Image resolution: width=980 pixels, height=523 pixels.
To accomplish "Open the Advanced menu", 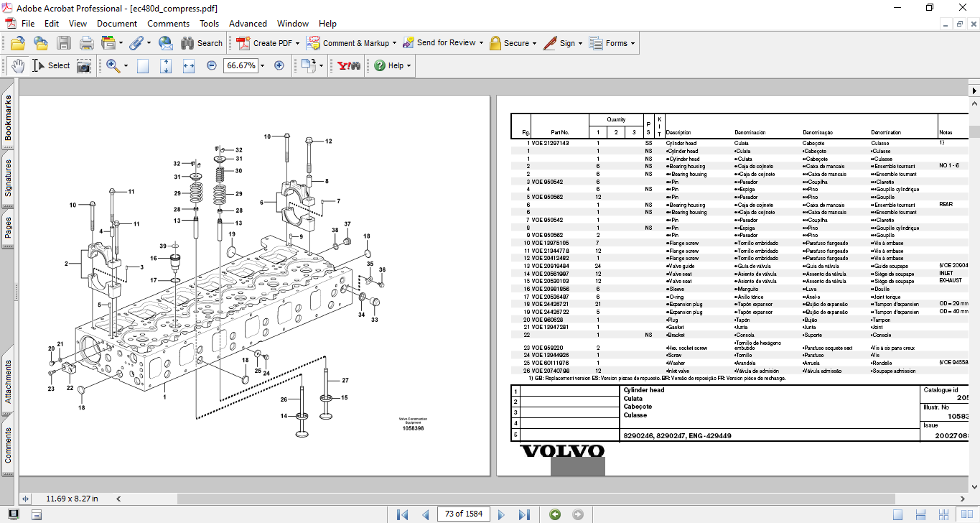I will point(248,24).
